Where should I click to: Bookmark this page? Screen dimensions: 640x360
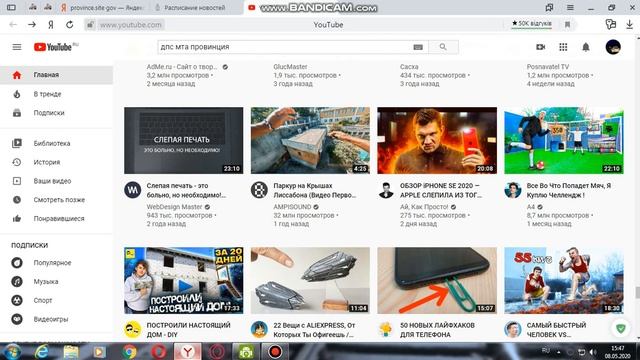coord(567,24)
